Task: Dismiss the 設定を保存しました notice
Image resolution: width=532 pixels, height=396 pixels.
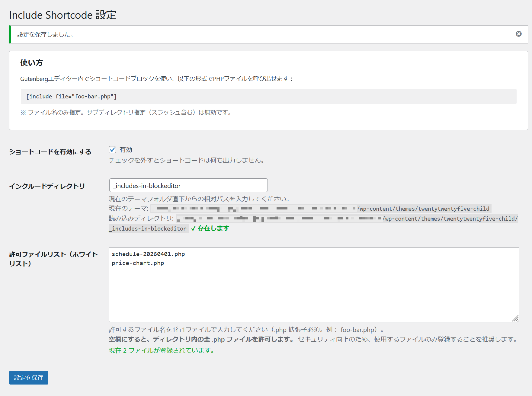Action: coord(518,34)
